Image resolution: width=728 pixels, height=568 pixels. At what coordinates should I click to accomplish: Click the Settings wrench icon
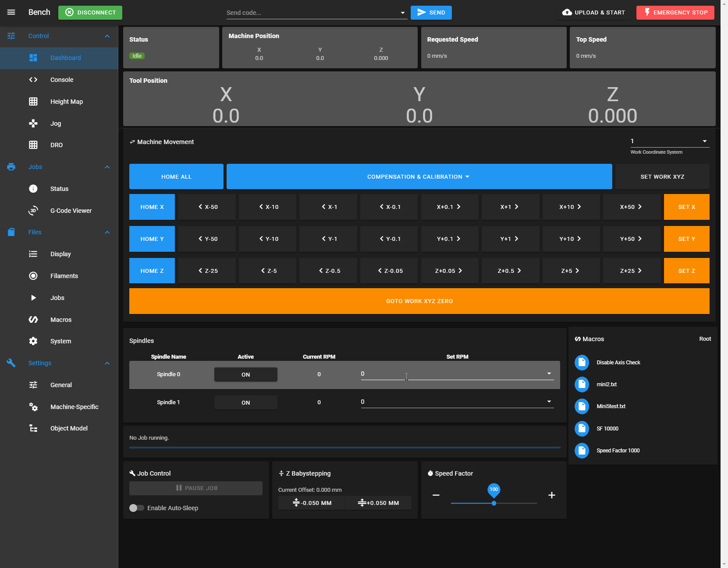click(x=11, y=363)
